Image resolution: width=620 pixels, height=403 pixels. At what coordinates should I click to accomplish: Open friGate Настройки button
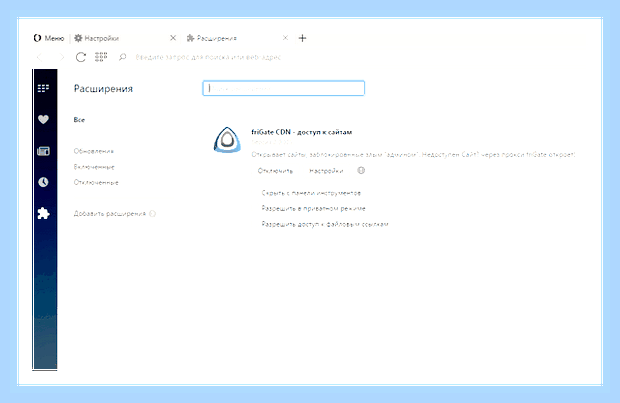(x=326, y=171)
